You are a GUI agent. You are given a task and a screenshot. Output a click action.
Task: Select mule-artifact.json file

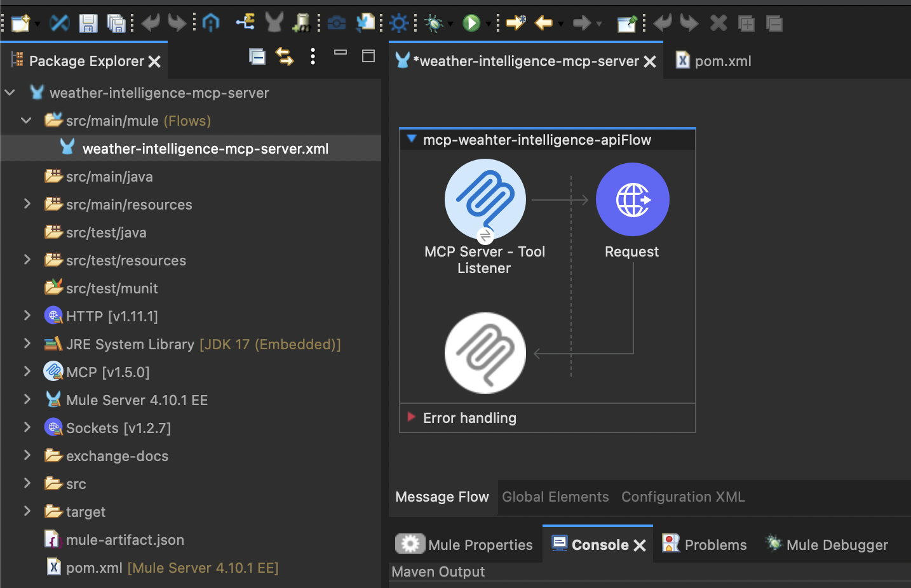click(x=125, y=540)
